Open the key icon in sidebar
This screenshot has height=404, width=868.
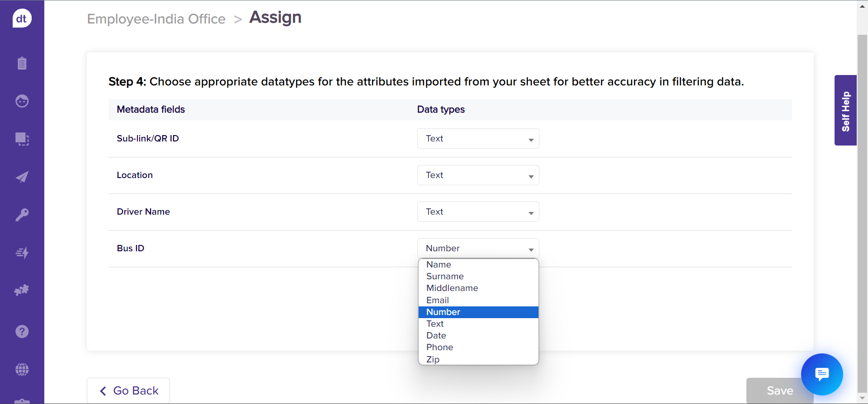click(22, 215)
